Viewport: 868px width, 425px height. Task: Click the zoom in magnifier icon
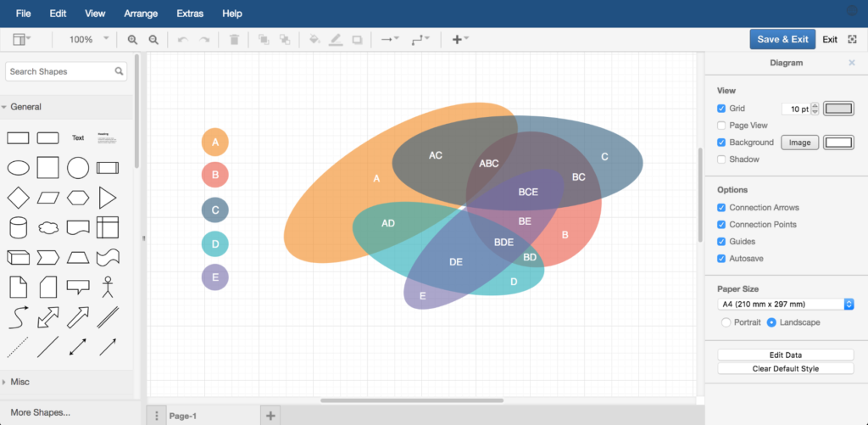click(132, 39)
